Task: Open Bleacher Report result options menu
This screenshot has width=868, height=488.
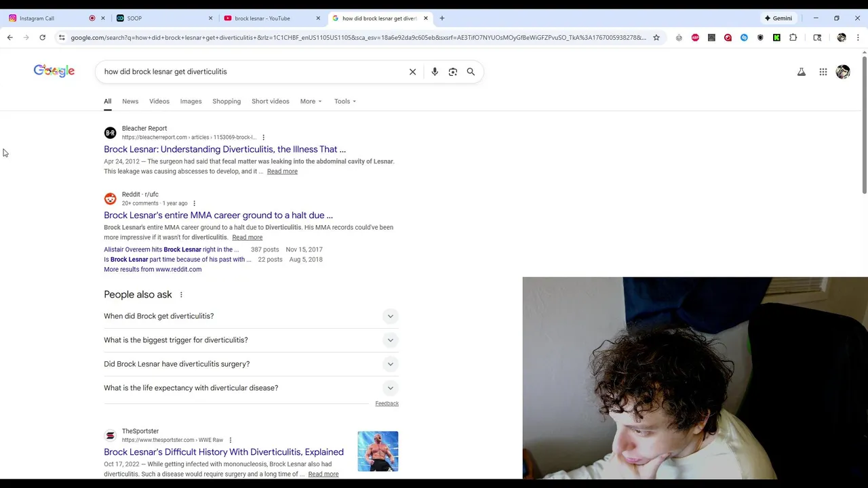Action: pyautogui.click(x=263, y=138)
